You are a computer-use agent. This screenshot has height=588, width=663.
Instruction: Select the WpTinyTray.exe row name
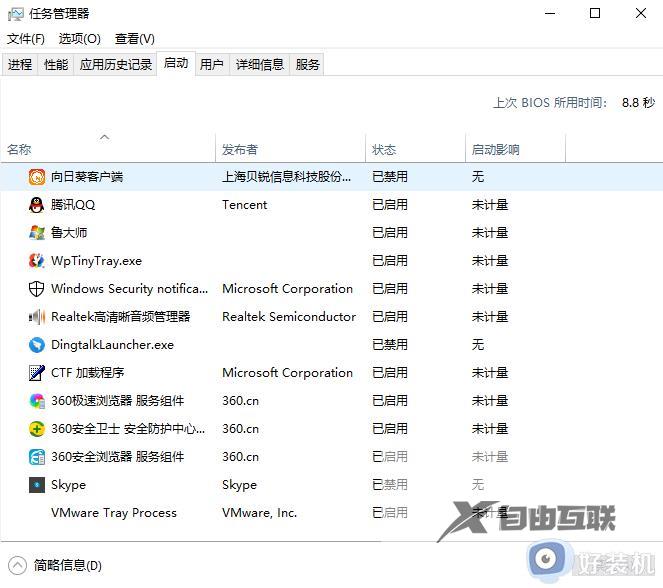click(x=96, y=261)
